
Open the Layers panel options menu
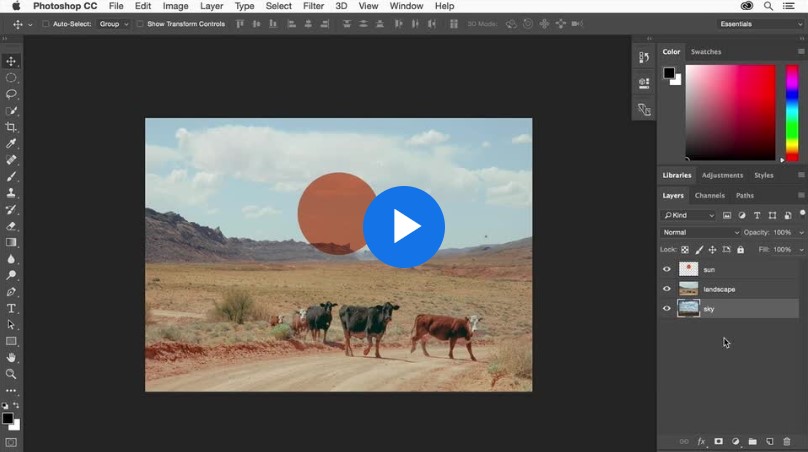tap(801, 195)
